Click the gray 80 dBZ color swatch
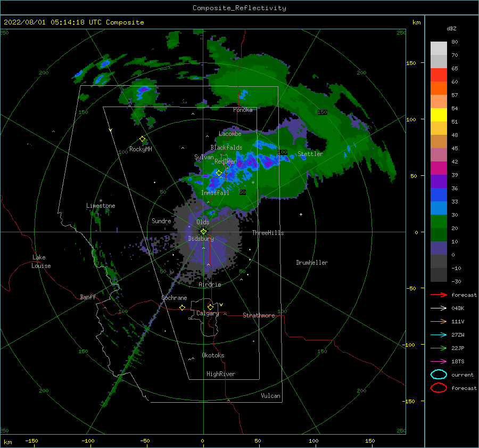Viewport: 479px width, 448px height. click(x=439, y=48)
